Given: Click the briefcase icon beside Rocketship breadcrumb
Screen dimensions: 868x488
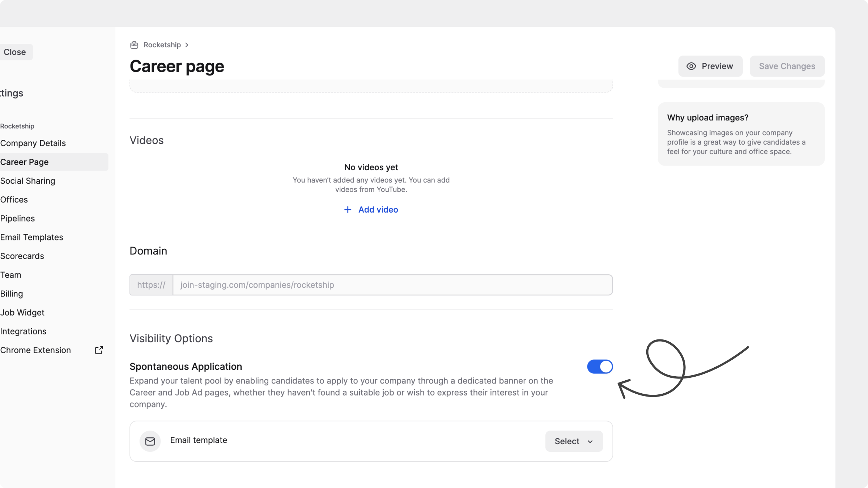Looking at the screenshot, I should click(134, 45).
